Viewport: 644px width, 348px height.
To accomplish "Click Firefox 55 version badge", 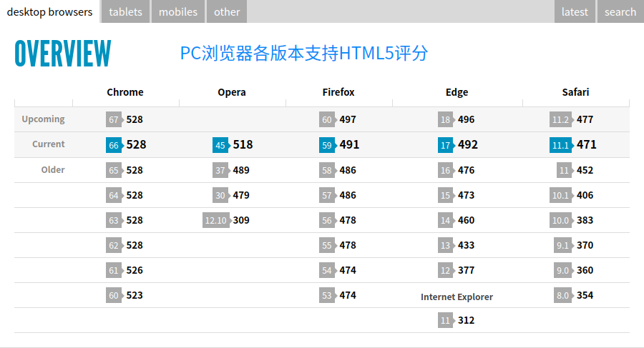I will (x=327, y=245).
